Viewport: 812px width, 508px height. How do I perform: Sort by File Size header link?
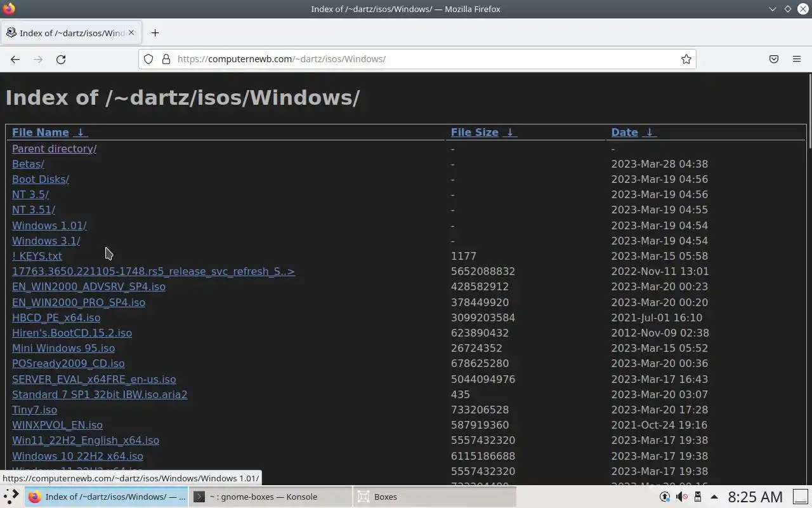475,132
